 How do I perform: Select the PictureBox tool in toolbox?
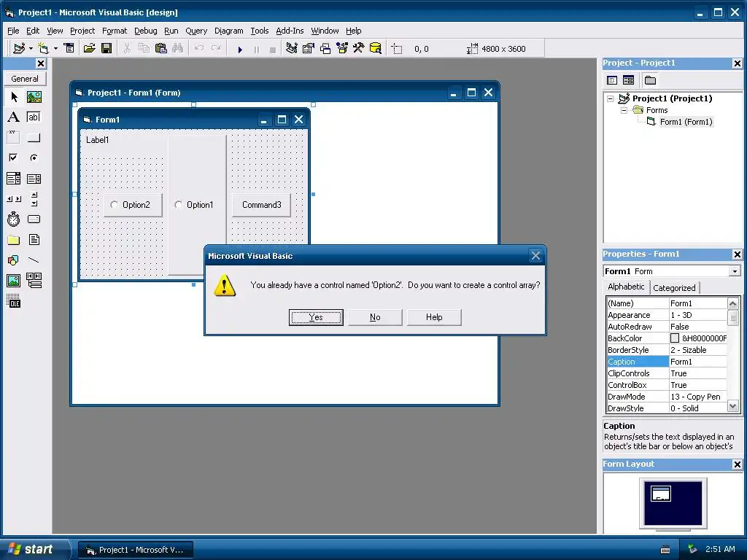coord(34,97)
